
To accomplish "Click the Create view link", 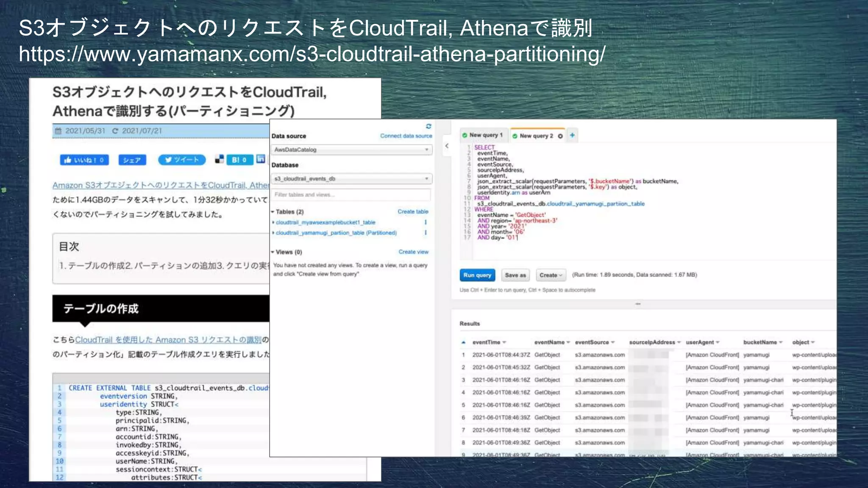I will 413,252.
